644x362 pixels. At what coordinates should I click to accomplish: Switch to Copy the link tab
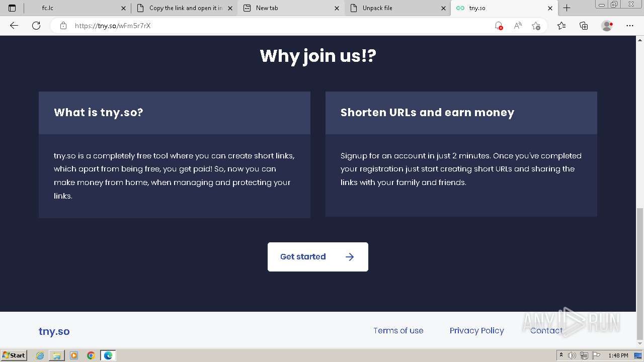pyautogui.click(x=185, y=8)
